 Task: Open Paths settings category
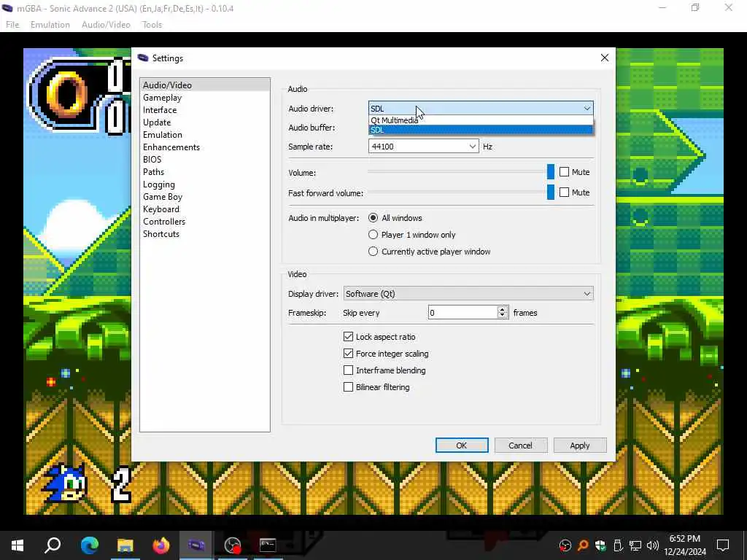(205, 171)
